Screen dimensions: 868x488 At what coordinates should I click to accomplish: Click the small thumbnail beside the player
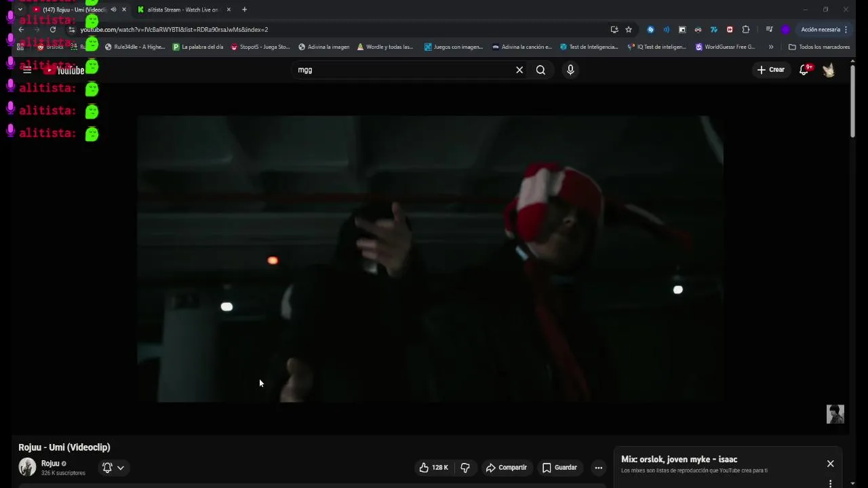click(x=835, y=414)
